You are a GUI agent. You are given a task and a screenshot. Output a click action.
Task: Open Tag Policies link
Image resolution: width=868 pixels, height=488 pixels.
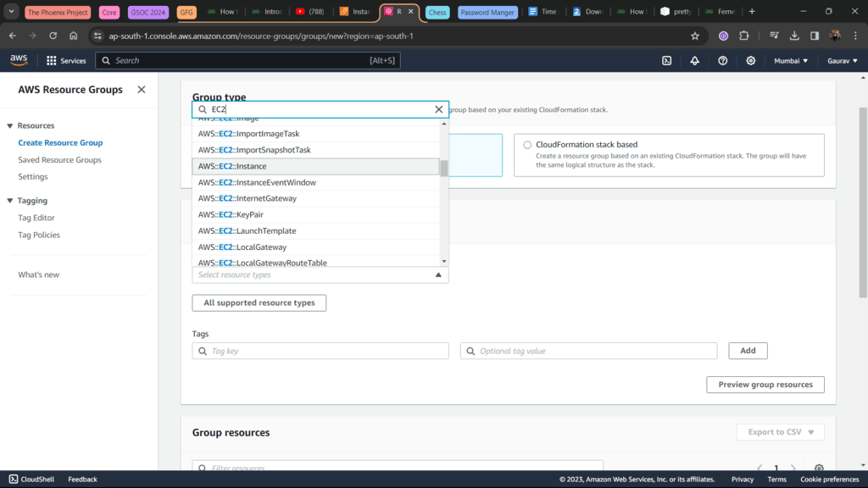[39, 236]
